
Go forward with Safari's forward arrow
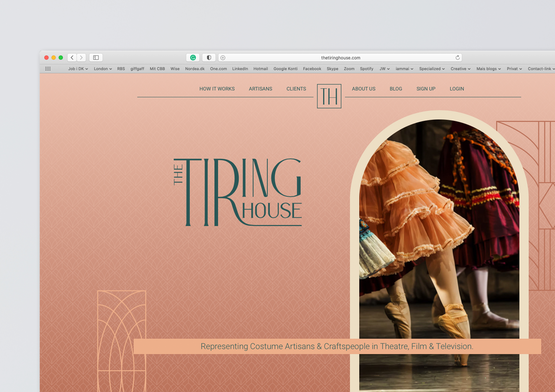(x=81, y=58)
